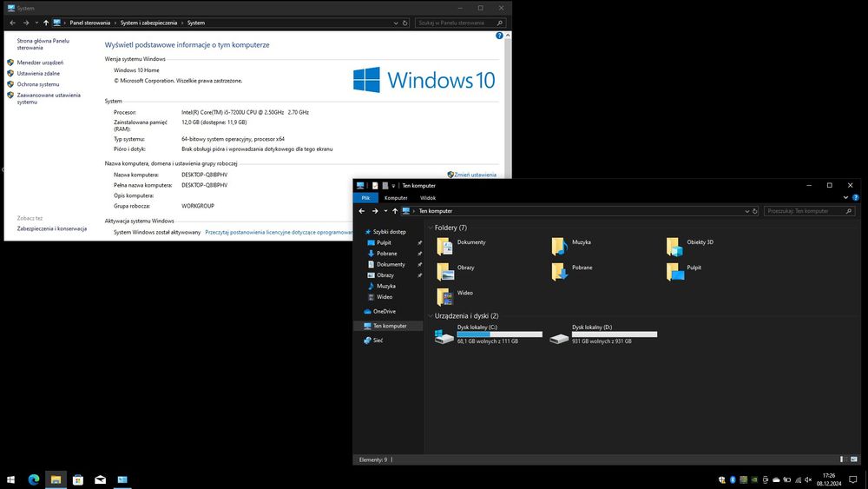Open the Plik menu tab

click(365, 198)
